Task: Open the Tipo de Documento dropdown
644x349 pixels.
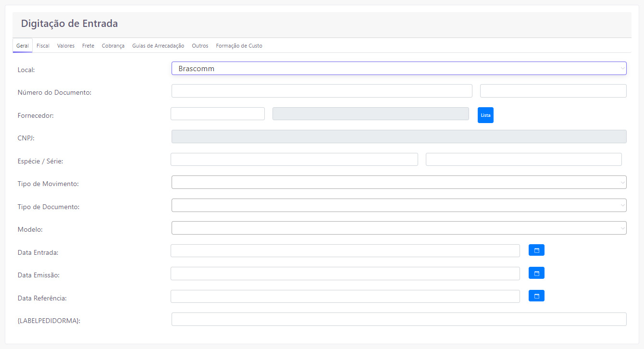Action: click(x=398, y=205)
